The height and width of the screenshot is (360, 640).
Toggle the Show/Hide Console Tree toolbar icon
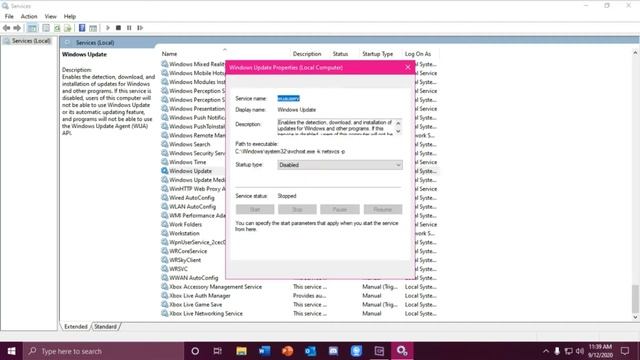(32, 28)
